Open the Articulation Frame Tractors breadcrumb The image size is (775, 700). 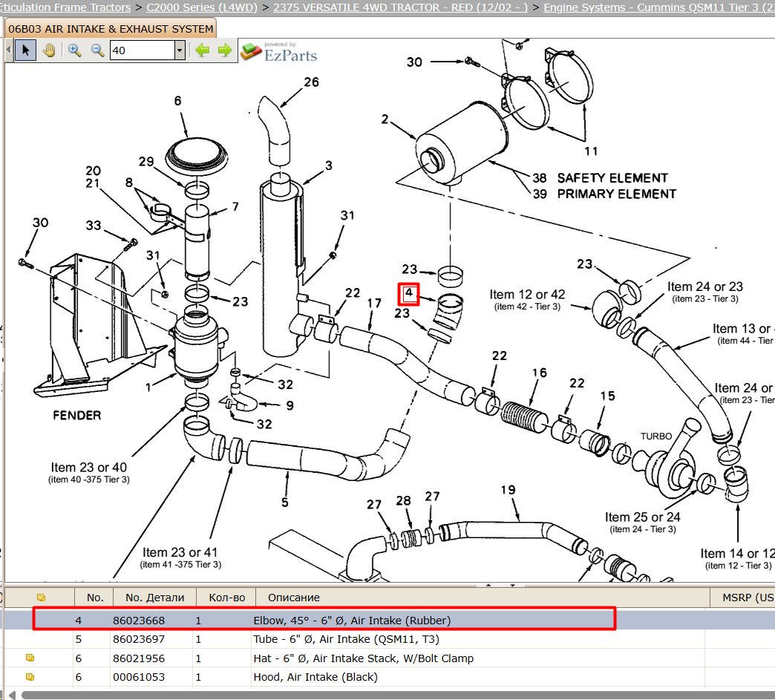(x=65, y=7)
